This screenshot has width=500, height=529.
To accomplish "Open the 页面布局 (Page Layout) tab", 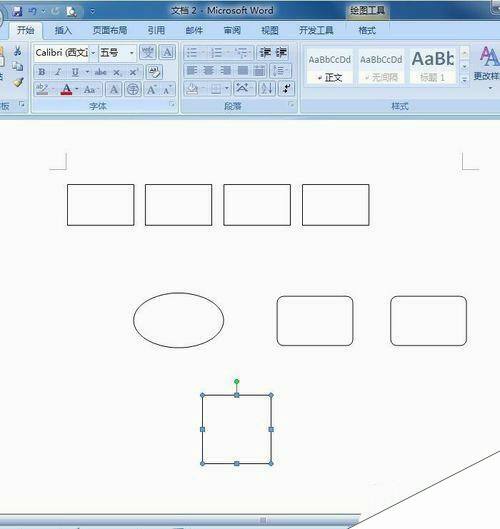I will 110,30.
